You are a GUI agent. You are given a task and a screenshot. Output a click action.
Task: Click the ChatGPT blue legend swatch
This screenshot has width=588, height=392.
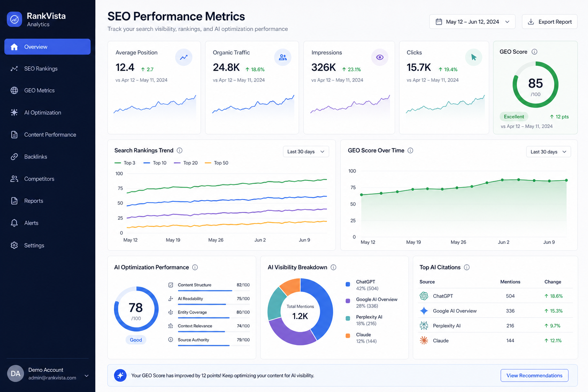pyautogui.click(x=348, y=284)
